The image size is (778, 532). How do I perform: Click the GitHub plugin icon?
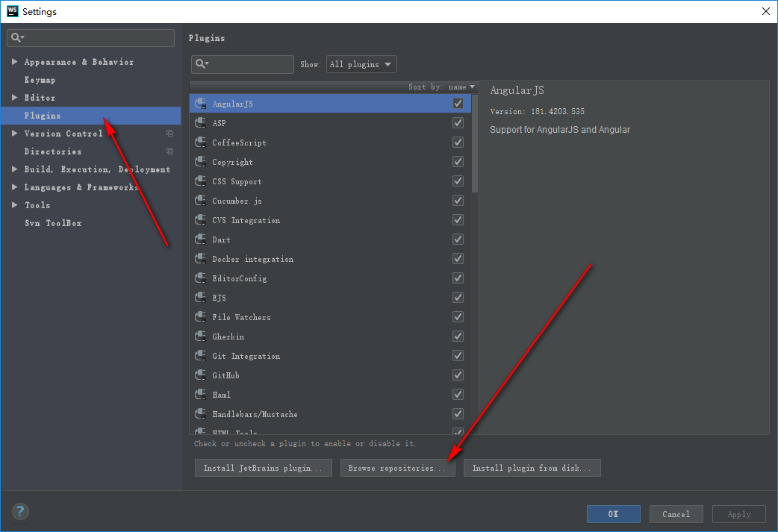(x=200, y=375)
